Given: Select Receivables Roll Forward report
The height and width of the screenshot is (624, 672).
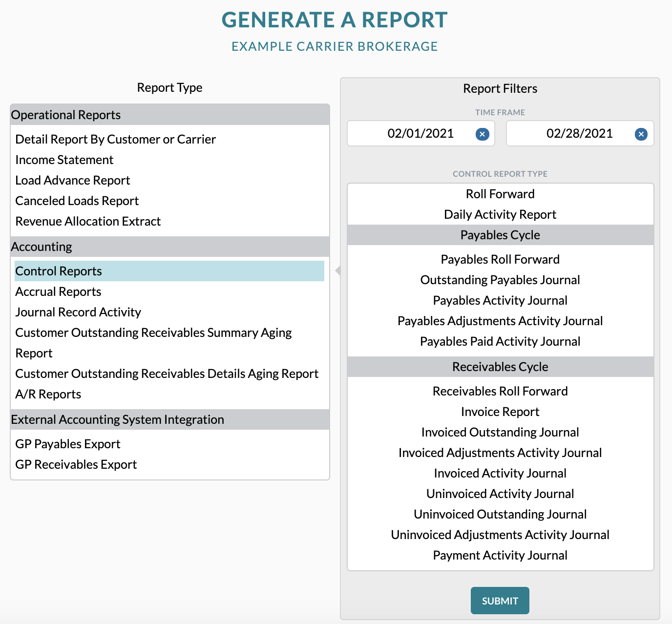Looking at the screenshot, I should point(500,391).
